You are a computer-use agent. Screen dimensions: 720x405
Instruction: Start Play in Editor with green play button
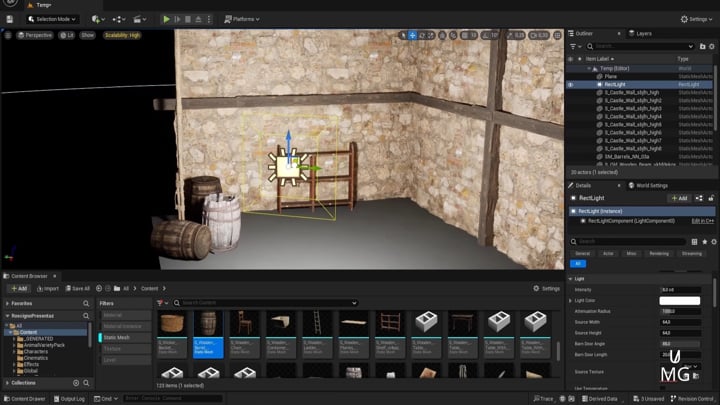166,19
